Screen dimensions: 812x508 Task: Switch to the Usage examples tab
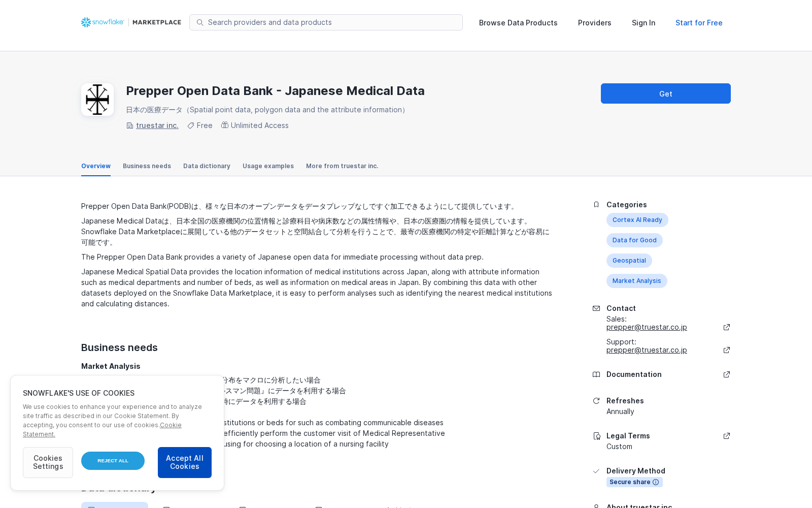point(268,166)
